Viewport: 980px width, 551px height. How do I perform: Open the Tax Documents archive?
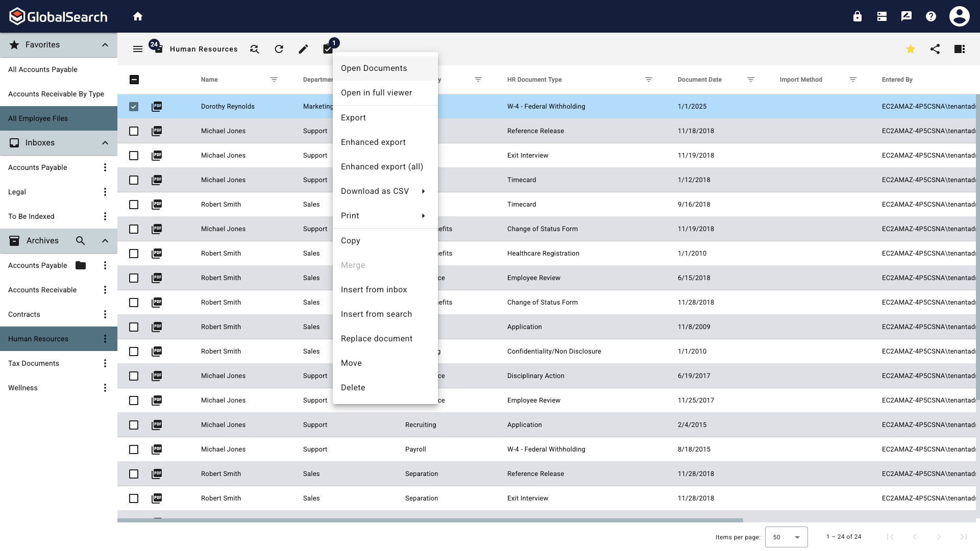pos(34,363)
